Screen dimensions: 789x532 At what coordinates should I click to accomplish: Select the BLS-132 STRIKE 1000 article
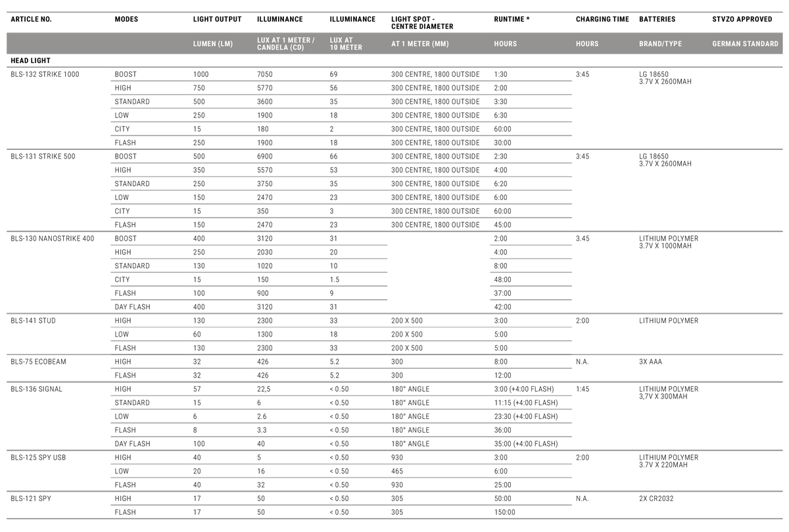45,74
